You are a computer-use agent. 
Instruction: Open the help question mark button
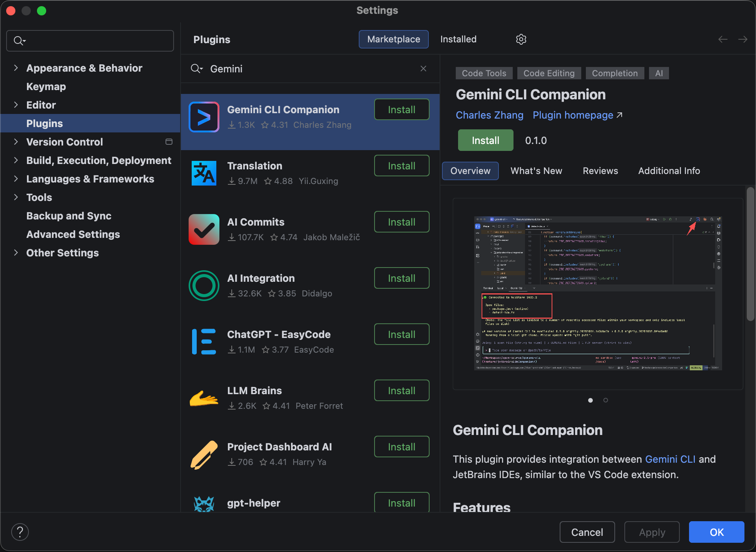(20, 532)
